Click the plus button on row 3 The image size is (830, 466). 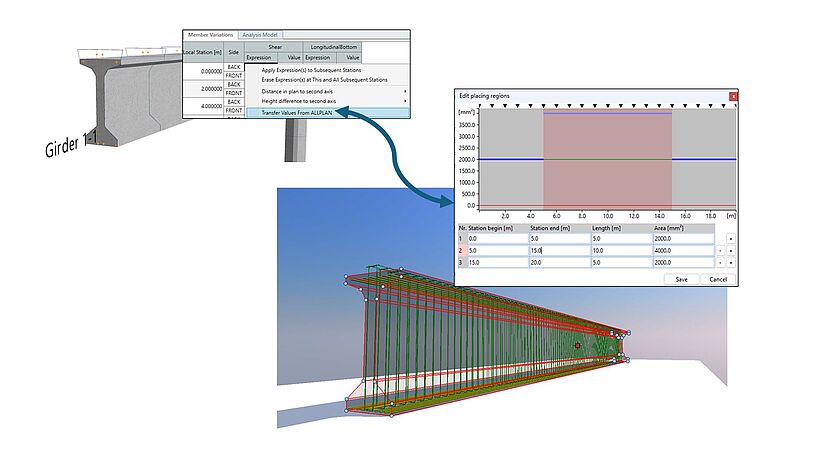(731, 262)
